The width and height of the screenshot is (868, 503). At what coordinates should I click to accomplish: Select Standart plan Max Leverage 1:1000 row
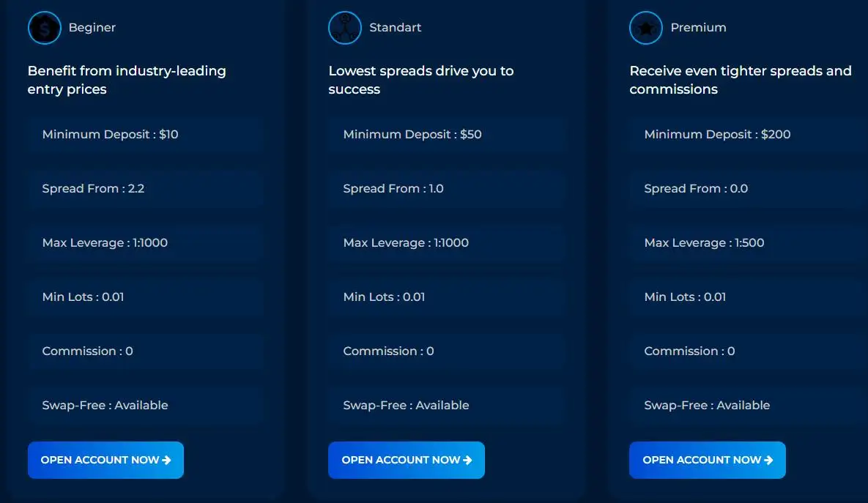click(x=446, y=243)
